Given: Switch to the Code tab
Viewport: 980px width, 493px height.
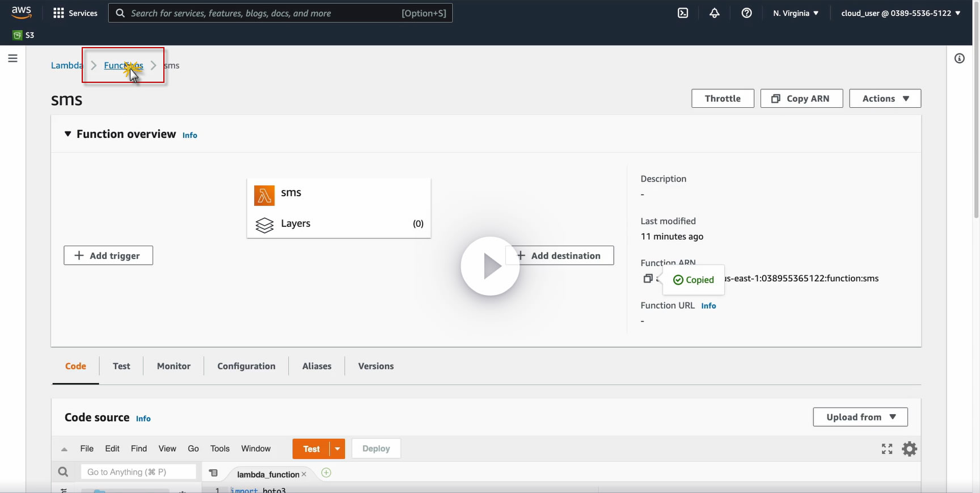Looking at the screenshot, I should pos(75,366).
